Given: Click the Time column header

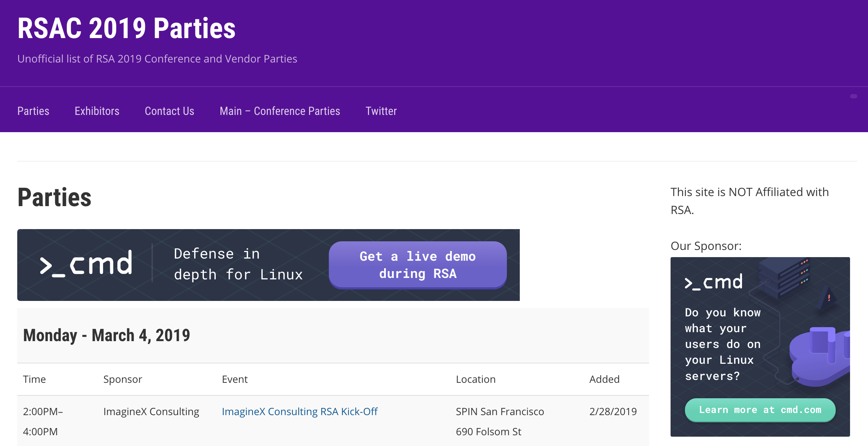Looking at the screenshot, I should tap(34, 379).
